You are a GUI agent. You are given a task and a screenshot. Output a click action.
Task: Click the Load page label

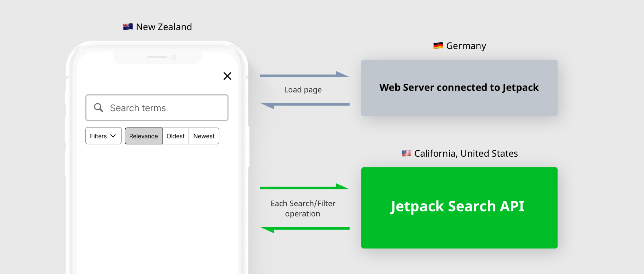(x=303, y=90)
